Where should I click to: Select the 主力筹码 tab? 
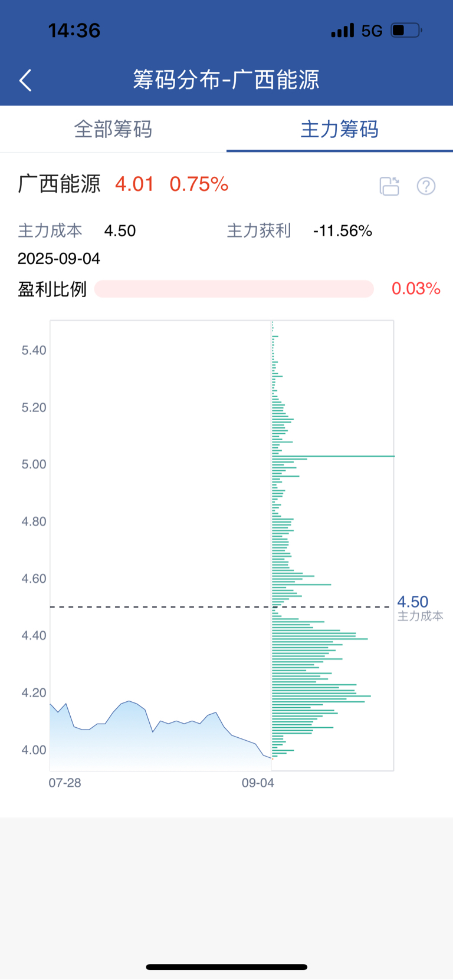pyautogui.click(x=340, y=129)
